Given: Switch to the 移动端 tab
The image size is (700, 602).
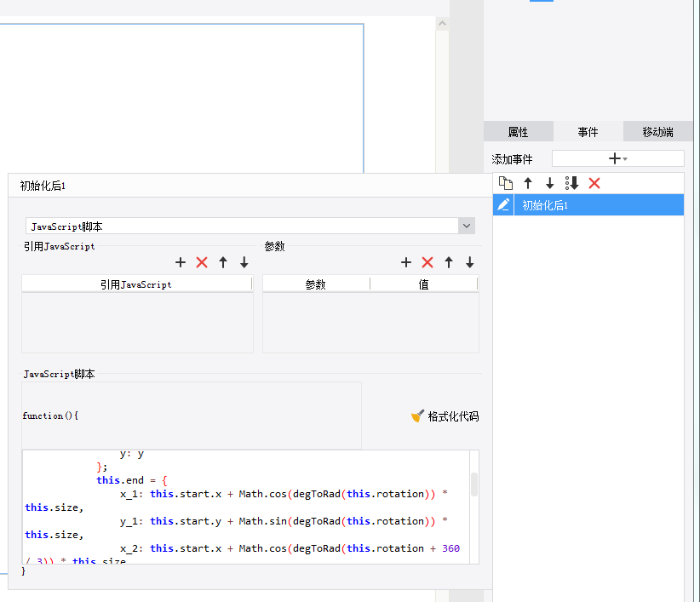Looking at the screenshot, I should [657, 132].
